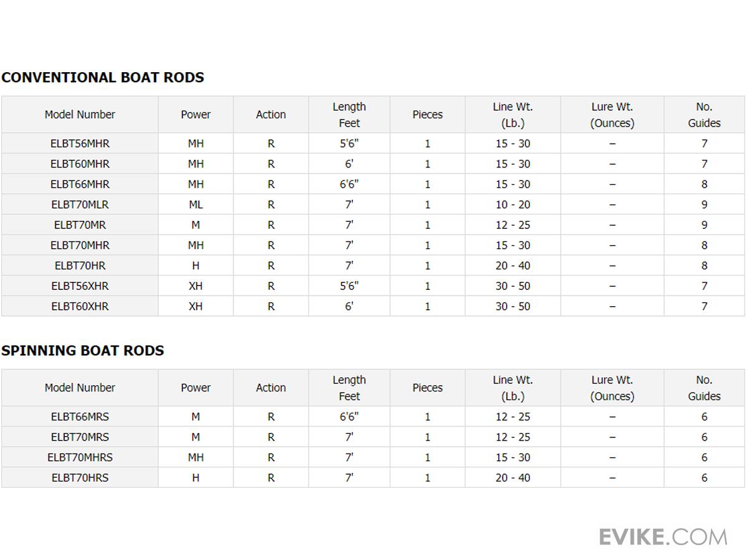Click the ELBT70MR model number cell
This screenshot has width=747, height=560.
coord(80,225)
